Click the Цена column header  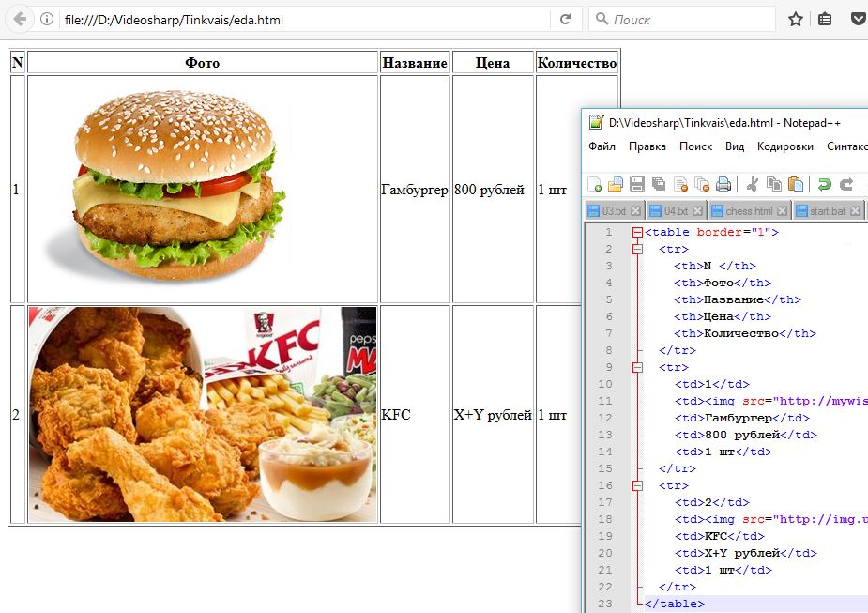[492, 63]
